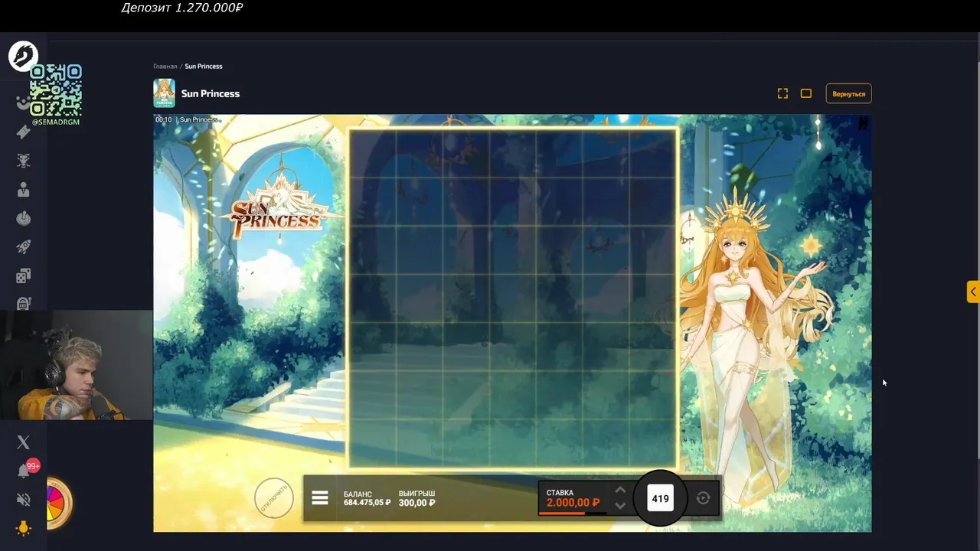
Task: Open the dice games icon
Action: point(23,275)
